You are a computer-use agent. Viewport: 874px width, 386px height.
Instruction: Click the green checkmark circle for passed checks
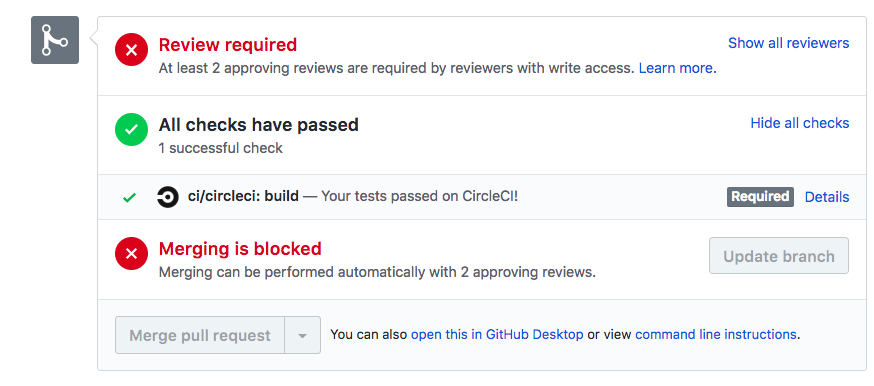132,129
